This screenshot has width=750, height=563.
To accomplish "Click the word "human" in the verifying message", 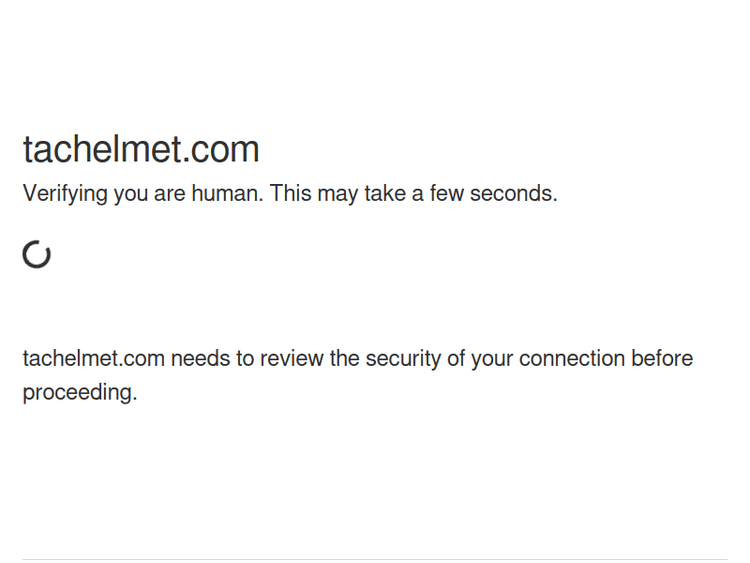I will tap(225, 194).
